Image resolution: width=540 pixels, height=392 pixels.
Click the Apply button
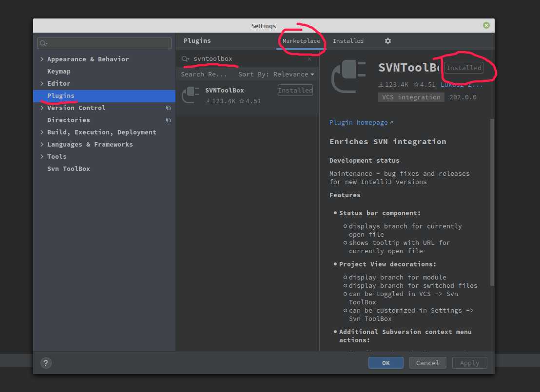(469, 363)
